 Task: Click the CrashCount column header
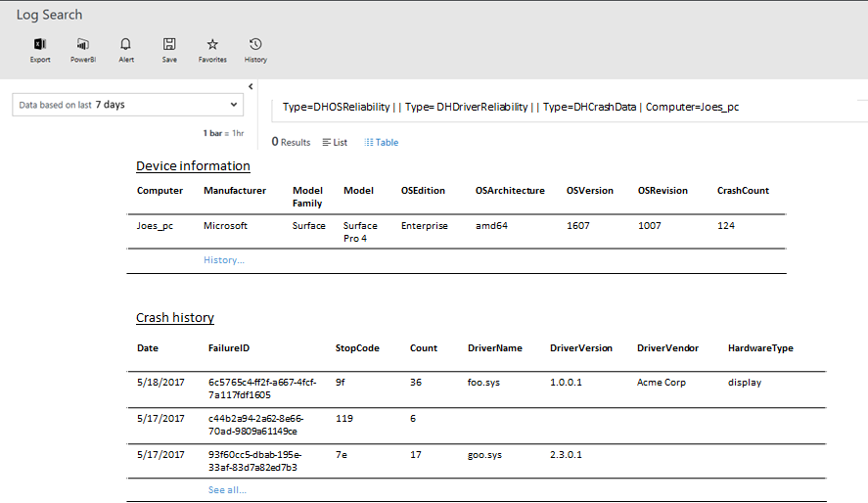click(x=743, y=191)
